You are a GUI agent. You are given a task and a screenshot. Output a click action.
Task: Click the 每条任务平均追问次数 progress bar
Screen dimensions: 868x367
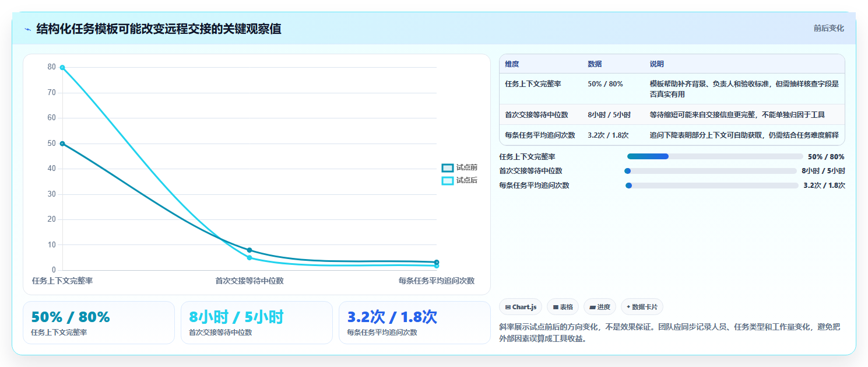712,186
